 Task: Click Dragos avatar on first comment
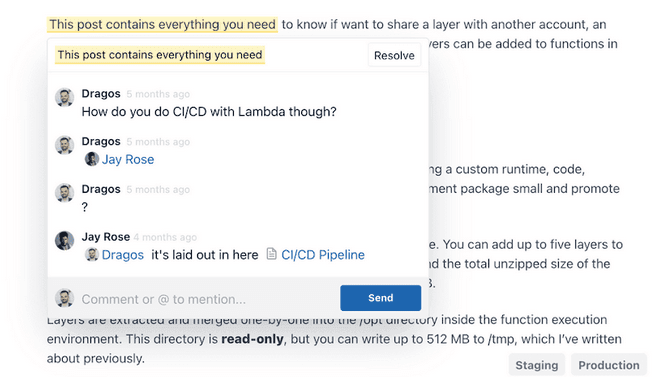coord(65,98)
